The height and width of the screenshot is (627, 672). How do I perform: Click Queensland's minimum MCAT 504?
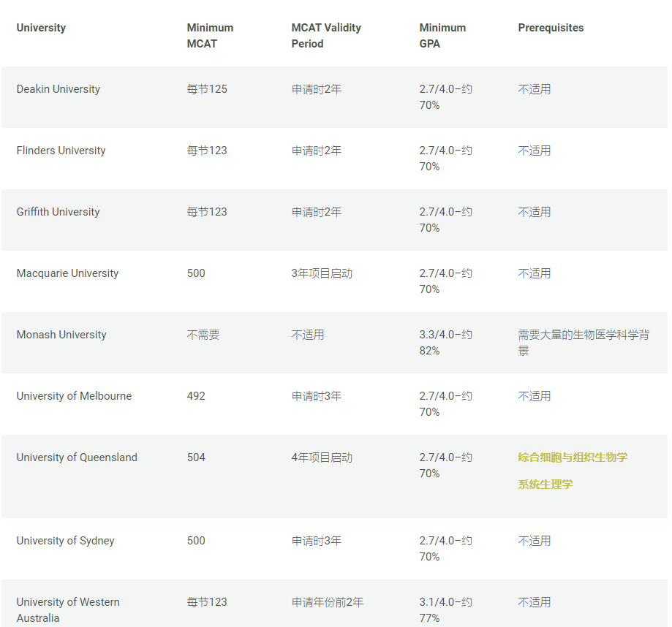click(x=196, y=457)
